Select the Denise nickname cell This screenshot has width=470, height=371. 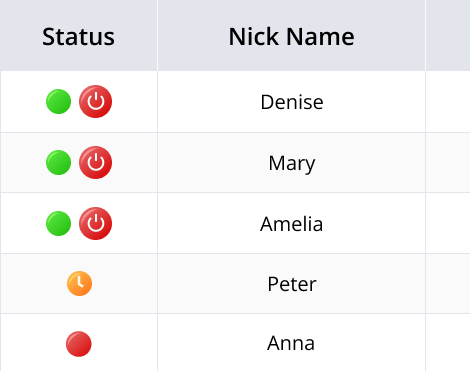[291, 102]
